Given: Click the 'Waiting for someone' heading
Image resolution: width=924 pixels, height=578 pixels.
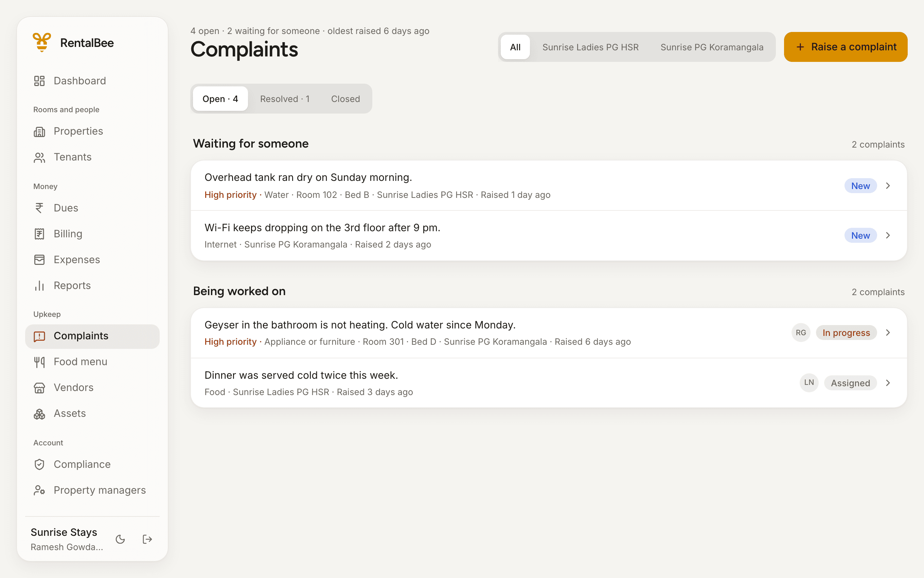Looking at the screenshot, I should 251,144.
